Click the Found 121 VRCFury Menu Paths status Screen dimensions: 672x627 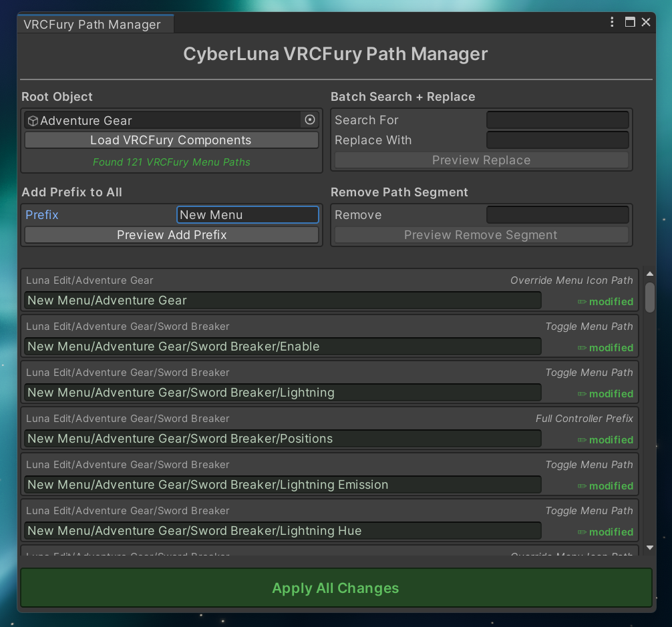pos(172,162)
